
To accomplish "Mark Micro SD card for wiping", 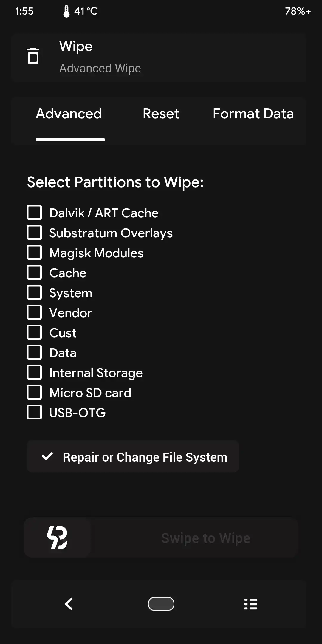I will click(x=34, y=392).
